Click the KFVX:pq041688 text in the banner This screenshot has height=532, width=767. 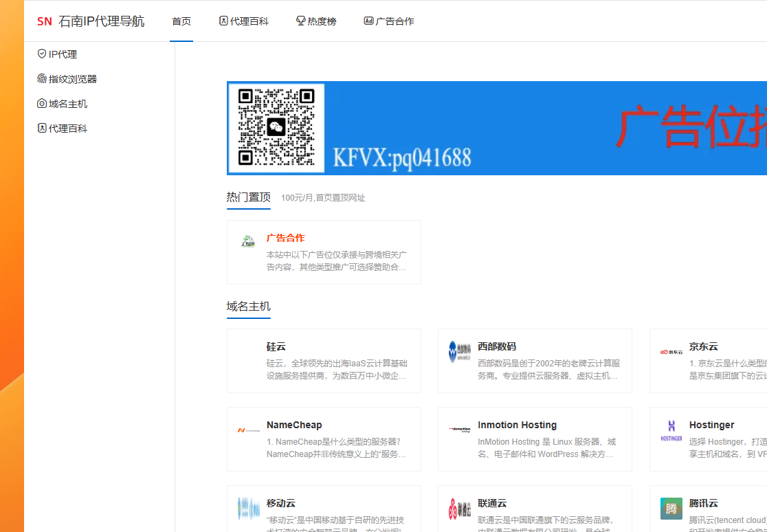click(x=402, y=157)
